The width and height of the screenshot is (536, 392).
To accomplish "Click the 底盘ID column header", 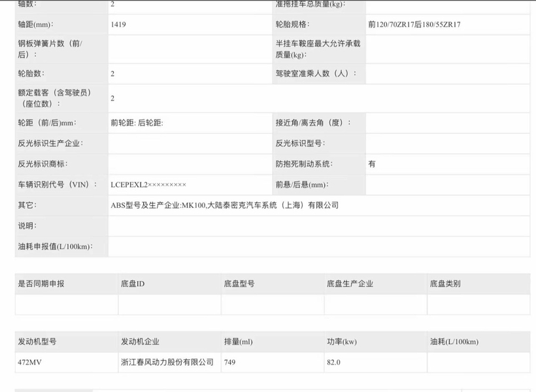I will point(133,284).
